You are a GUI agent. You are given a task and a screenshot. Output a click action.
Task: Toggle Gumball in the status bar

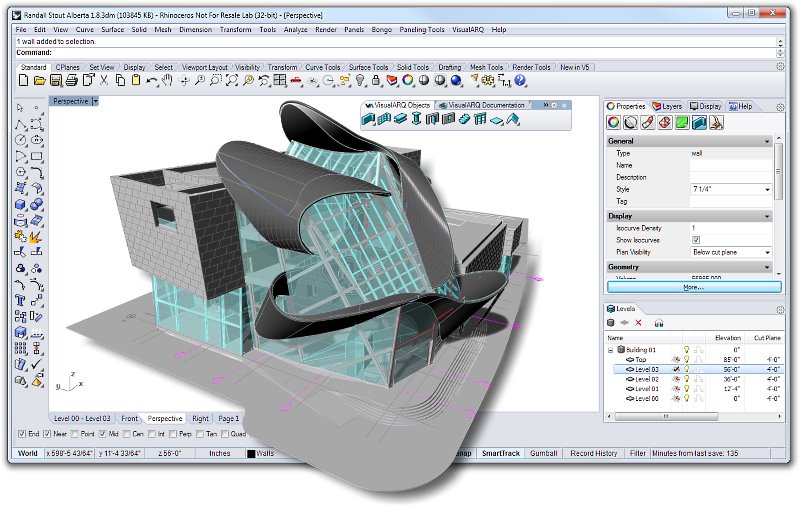coord(544,453)
